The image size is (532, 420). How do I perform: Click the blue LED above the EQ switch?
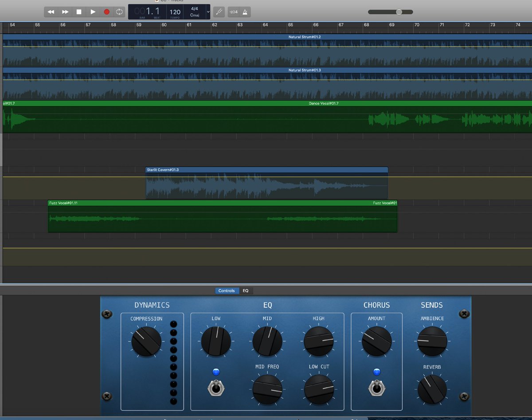(216, 372)
